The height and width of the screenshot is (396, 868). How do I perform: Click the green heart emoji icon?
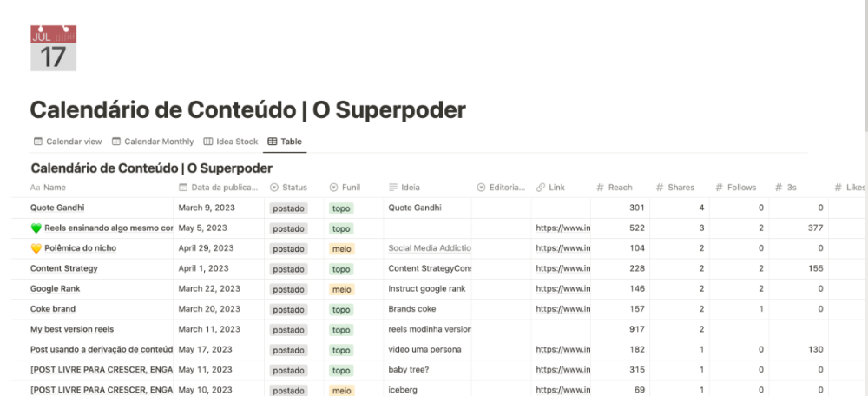(36, 228)
